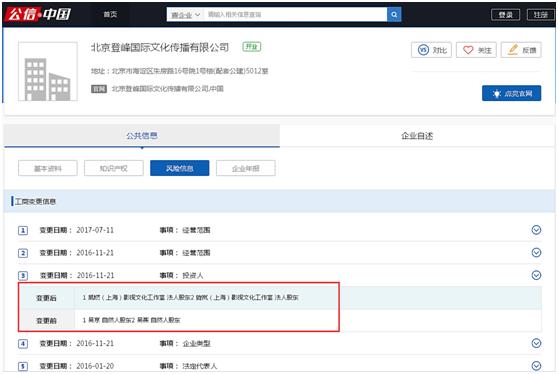
Task: Click the numbered badge 4 entry
Action: 23,344
